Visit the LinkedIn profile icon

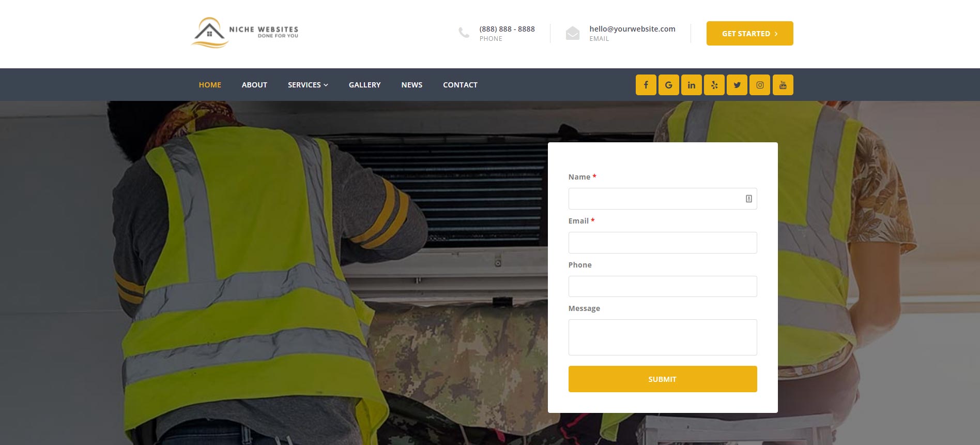[x=691, y=85]
